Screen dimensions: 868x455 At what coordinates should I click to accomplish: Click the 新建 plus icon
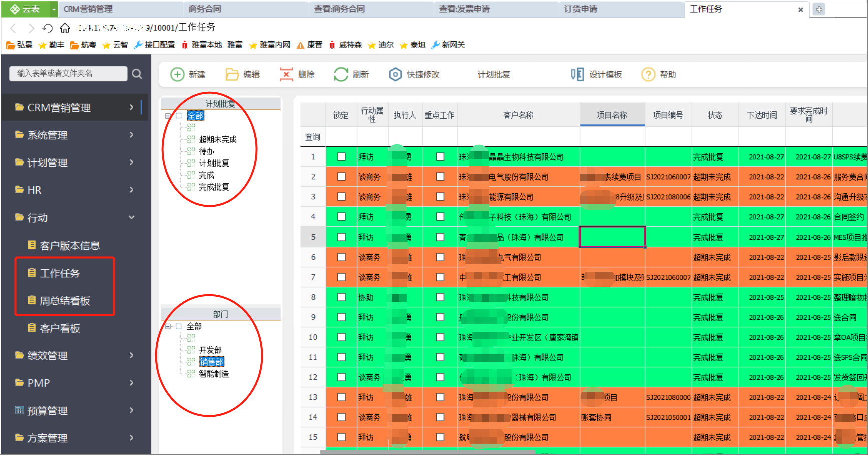click(177, 74)
